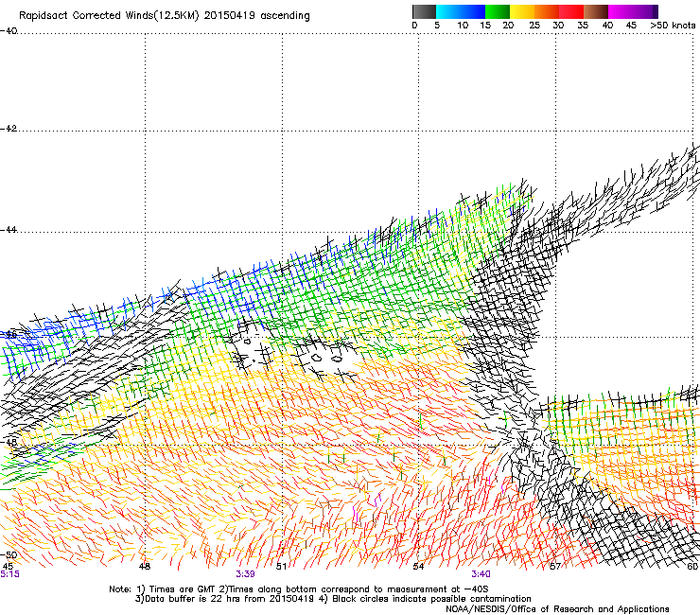Click the orange 25-30 knots legend swatch

[547, 11]
